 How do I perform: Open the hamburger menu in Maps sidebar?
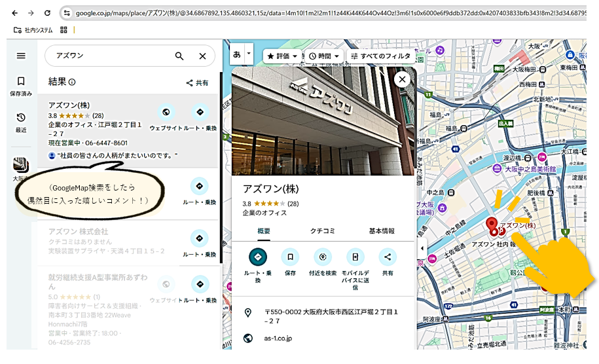(x=21, y=56)
